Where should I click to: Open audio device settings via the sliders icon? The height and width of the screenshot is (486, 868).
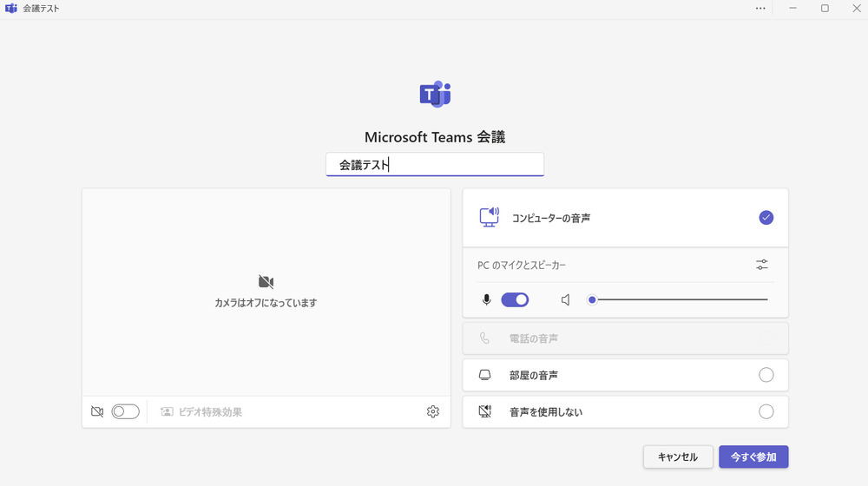pos(762,266)
